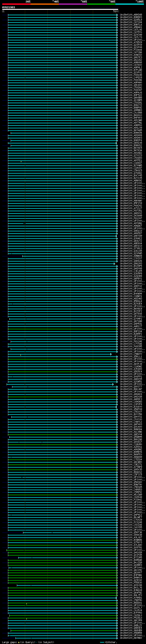Screen dimensions: 146x644
Task: Select label UniRef100_Q2VCH9
Action: tap(131, 35)
